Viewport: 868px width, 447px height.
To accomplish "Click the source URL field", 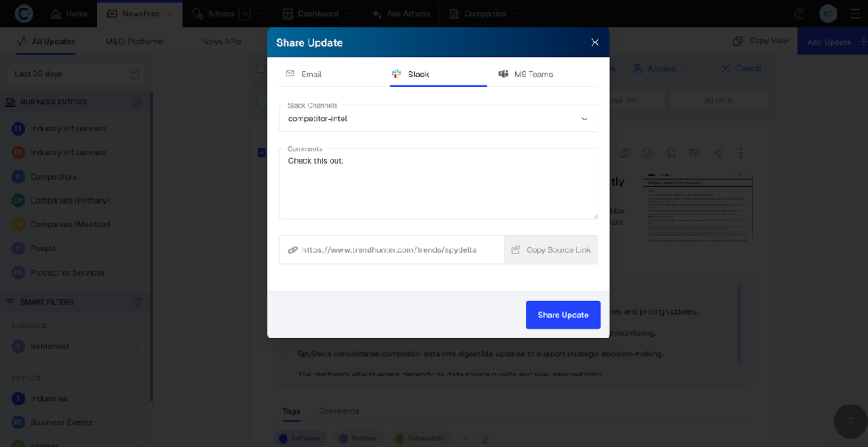I will pos(392,250).
